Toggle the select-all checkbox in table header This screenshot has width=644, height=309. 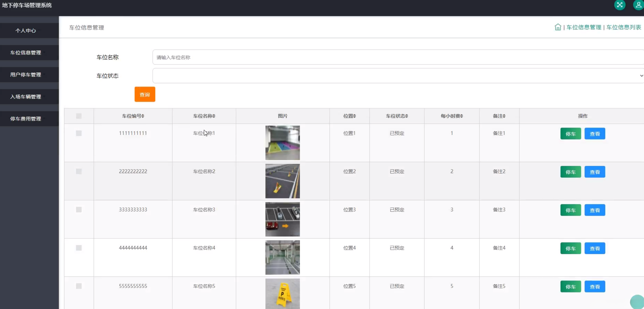tap(79, 116)
